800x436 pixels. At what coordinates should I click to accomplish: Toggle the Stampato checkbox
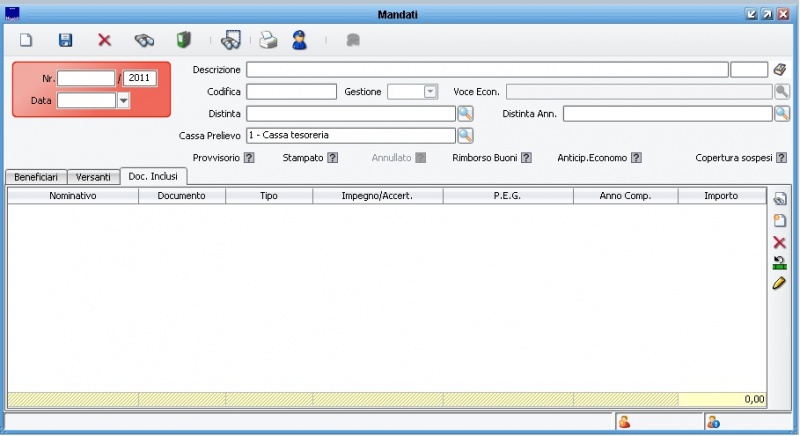[330, 157]
